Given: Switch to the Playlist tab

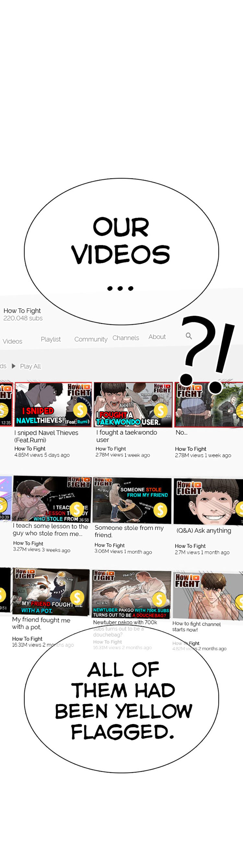Looking at the screenshot, I should [x=51, y=339].
